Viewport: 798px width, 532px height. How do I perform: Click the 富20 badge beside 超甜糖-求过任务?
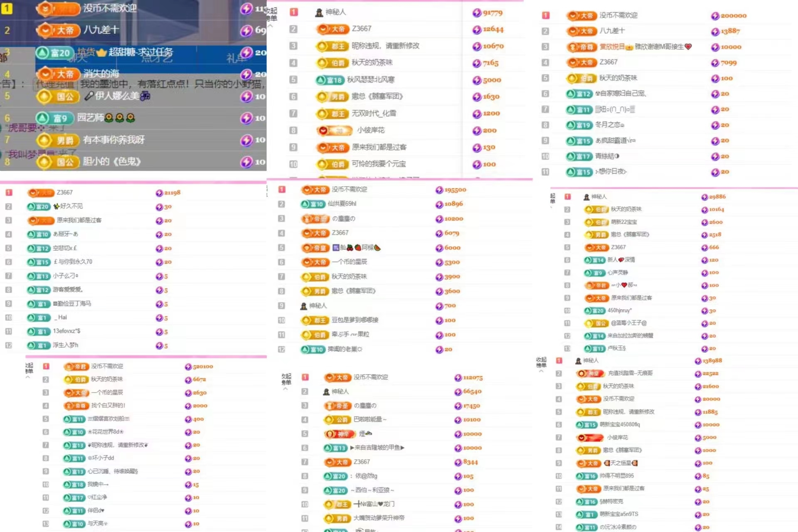click(54, 53)
